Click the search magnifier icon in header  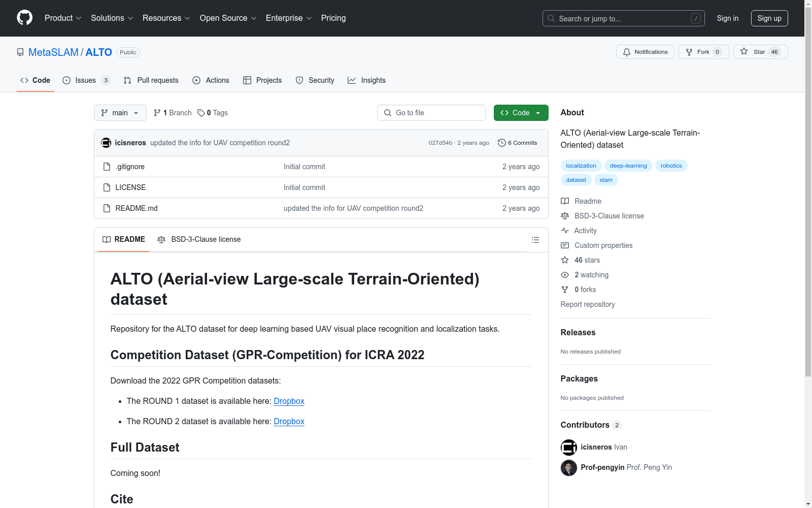click(x=551, y=18)
